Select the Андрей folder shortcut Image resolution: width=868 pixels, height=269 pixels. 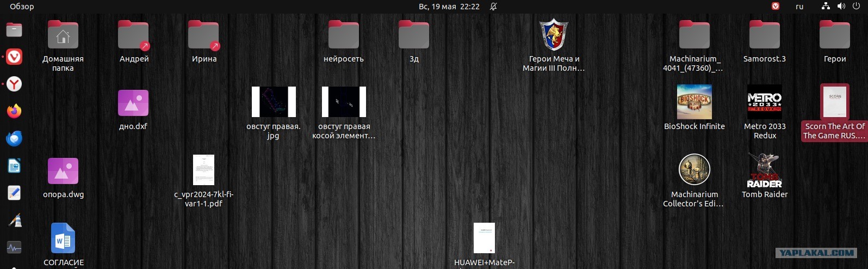(x=134, y=41)
